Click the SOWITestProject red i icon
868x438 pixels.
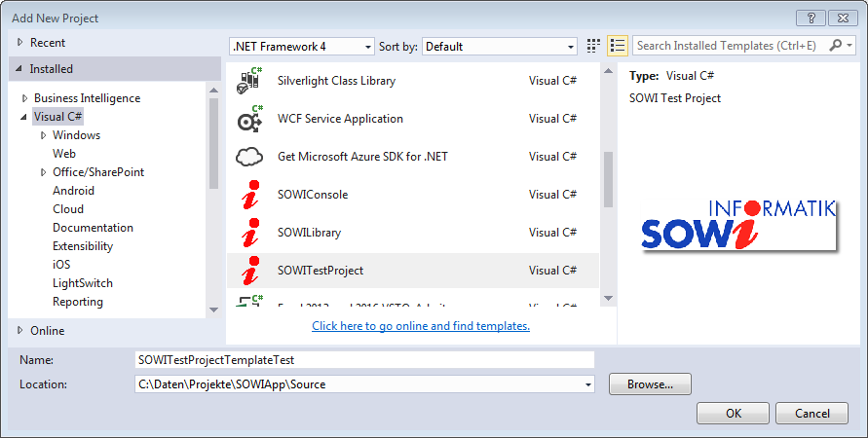tap(250, 271)
